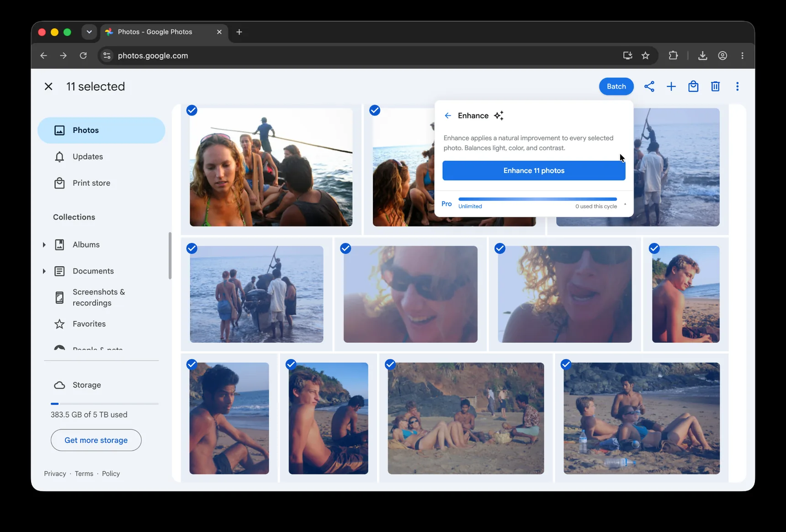Click the Pro unlimited usage progress bar
The image size is (786, 532).
537,199
